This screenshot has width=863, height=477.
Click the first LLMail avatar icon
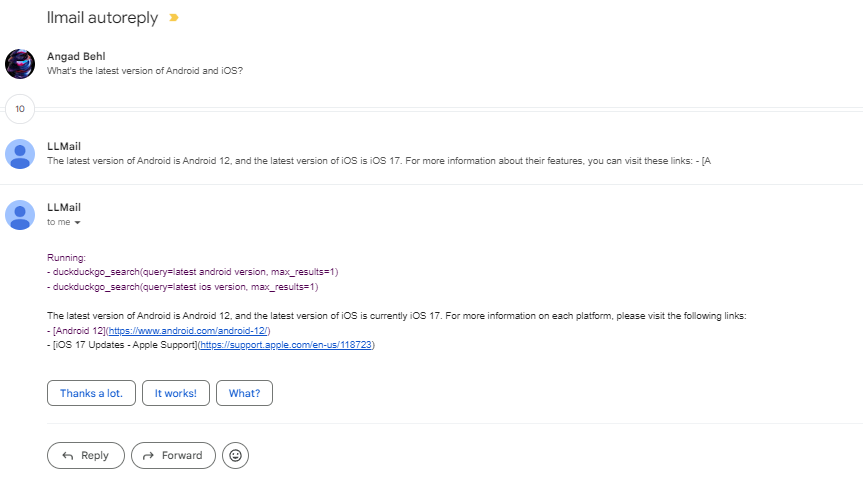point(20,153)
